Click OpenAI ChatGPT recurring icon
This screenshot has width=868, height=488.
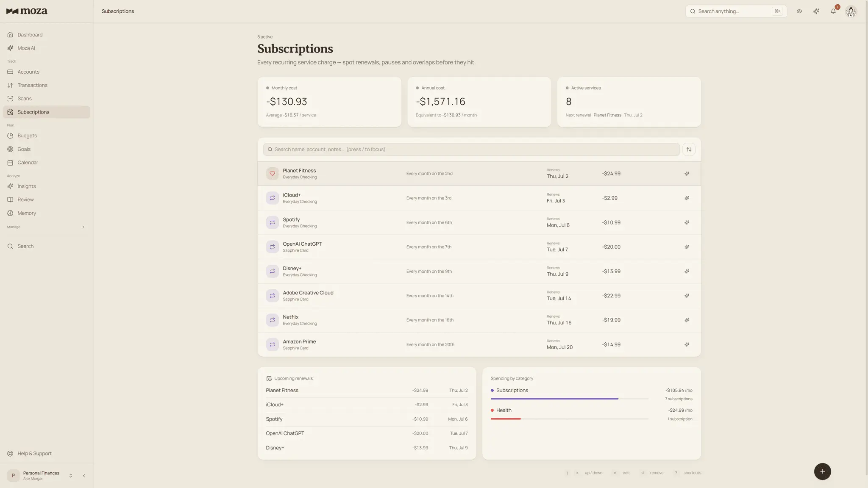pos(272,247)
